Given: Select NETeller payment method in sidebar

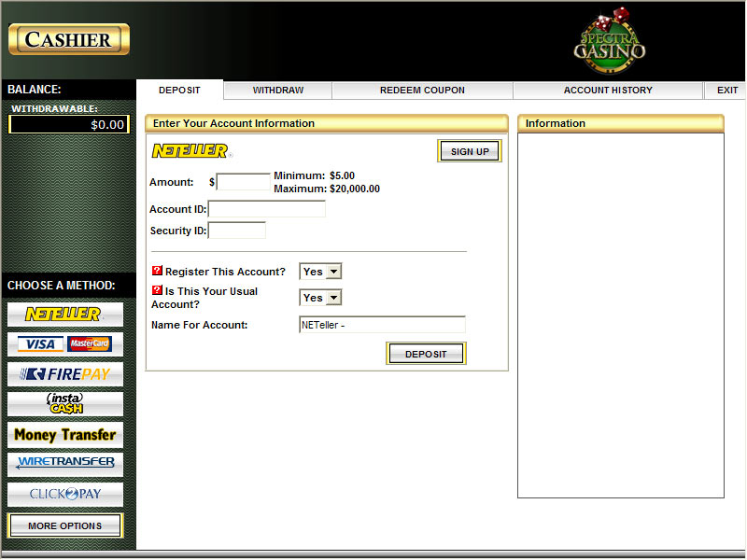Looking at the screenshot, I should tap(64, 315).
